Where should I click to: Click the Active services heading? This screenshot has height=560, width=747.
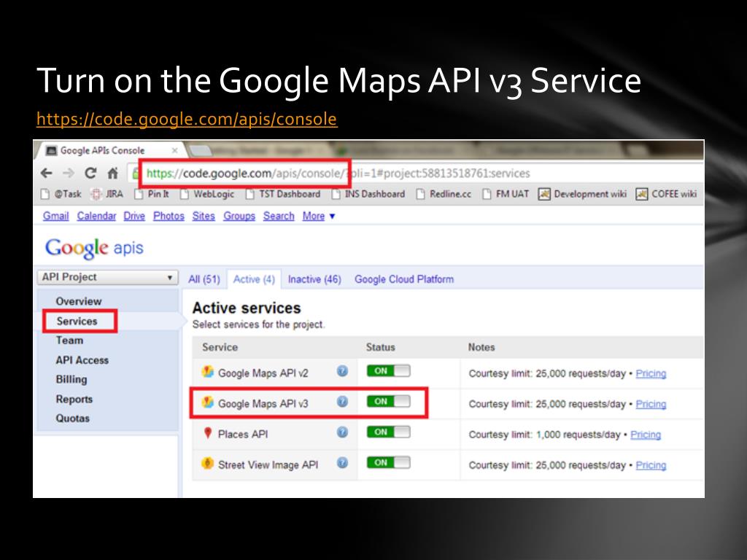click(x=247, y=308)
